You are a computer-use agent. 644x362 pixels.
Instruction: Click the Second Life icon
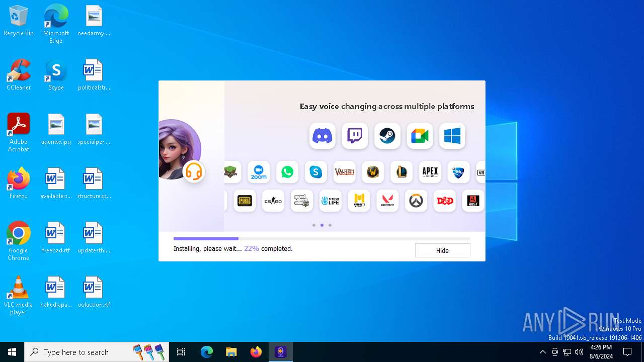point(331,201)
